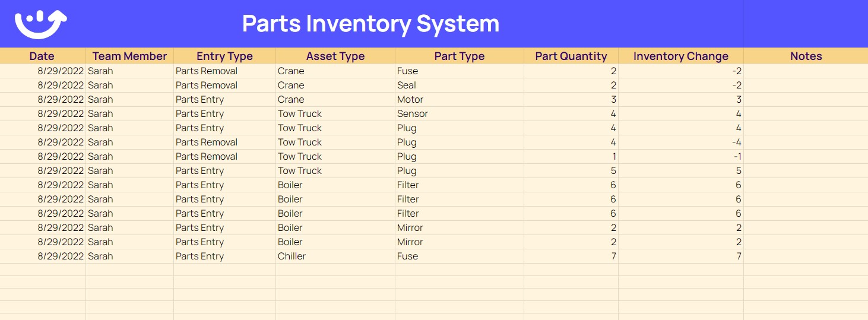
Task: Select the empty Notes cell in the Motor row
Action: coord(806,100)
